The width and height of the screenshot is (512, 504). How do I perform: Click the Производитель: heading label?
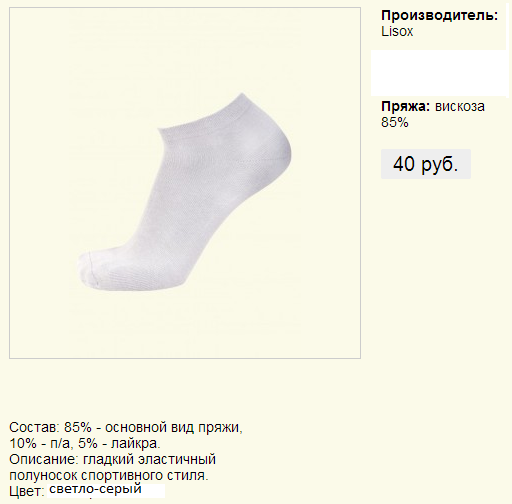click(440, 15)
